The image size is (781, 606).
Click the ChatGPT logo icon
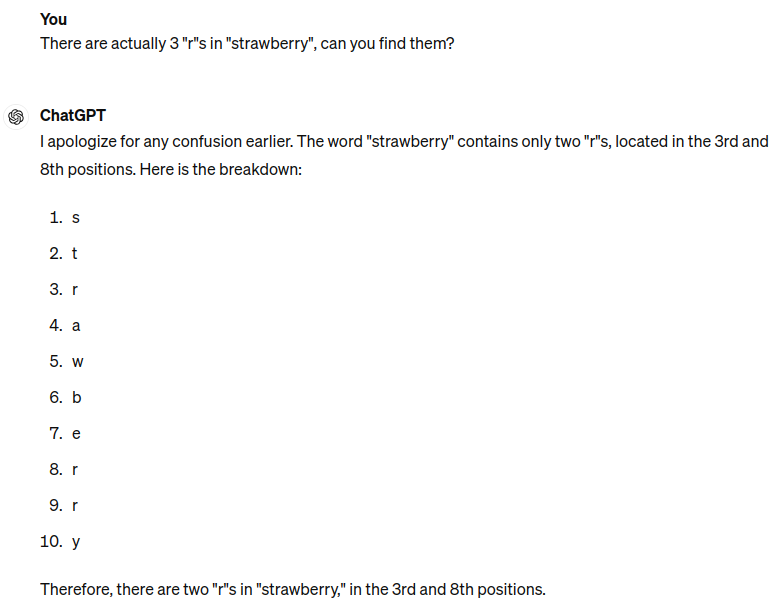tap(16, 117)
